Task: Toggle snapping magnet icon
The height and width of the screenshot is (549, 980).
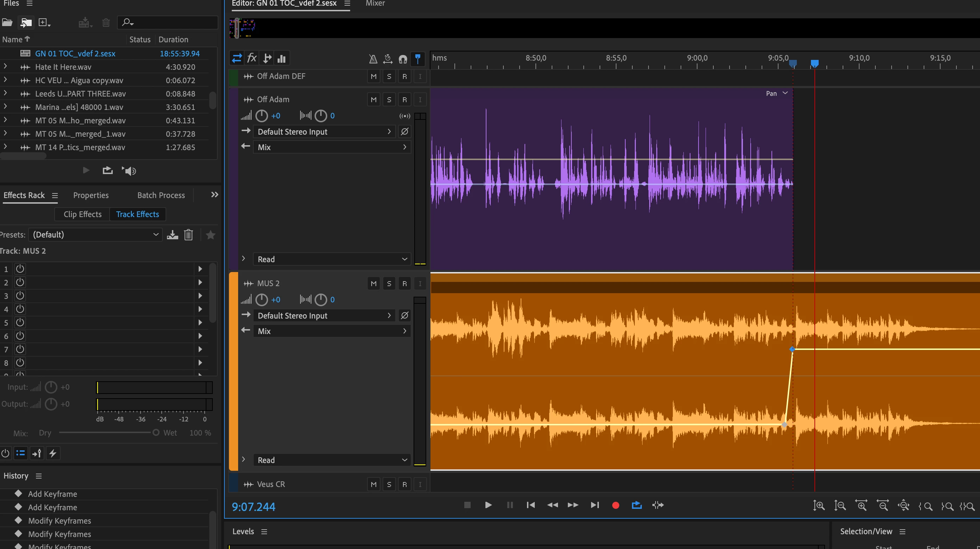Action: point(403,58)
